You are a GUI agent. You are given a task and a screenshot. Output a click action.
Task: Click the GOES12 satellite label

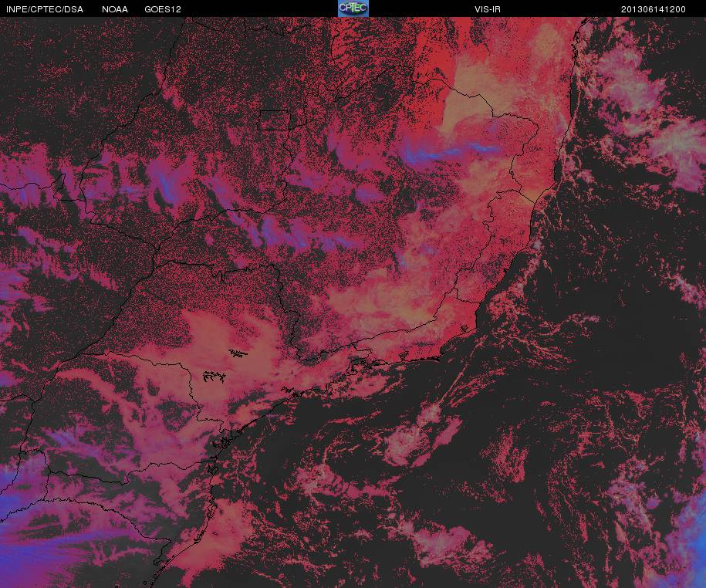[163, 9]
